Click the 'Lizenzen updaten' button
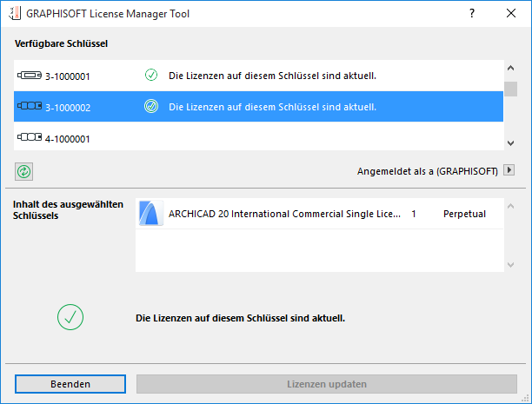The width and height of the screenshot is (532, 404). [x=327, y=384]
